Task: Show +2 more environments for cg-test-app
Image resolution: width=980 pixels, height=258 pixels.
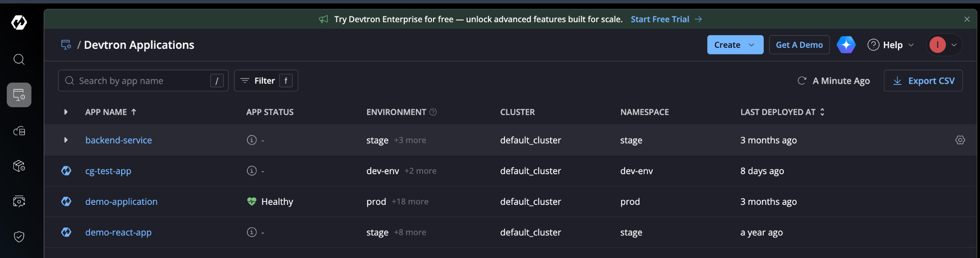Action: coord(421,171)
